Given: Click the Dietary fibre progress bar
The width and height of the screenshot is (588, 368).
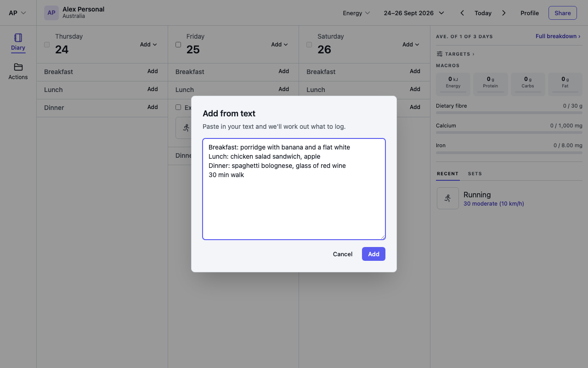Looking at the screenshot, I should tap(509, 113).
